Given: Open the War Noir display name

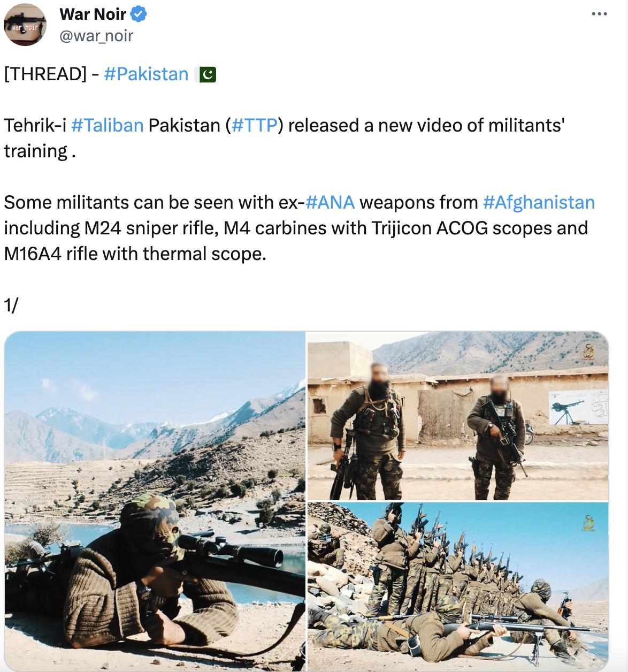Looking at the screenshot, I should click(93, 14).
